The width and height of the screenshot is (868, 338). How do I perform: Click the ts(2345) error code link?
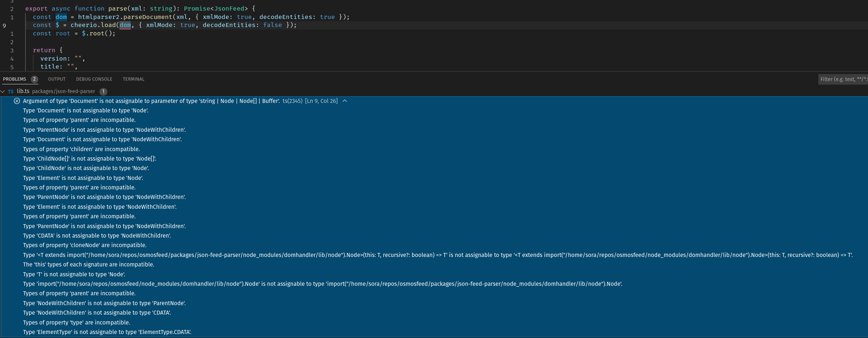[292, 101]
